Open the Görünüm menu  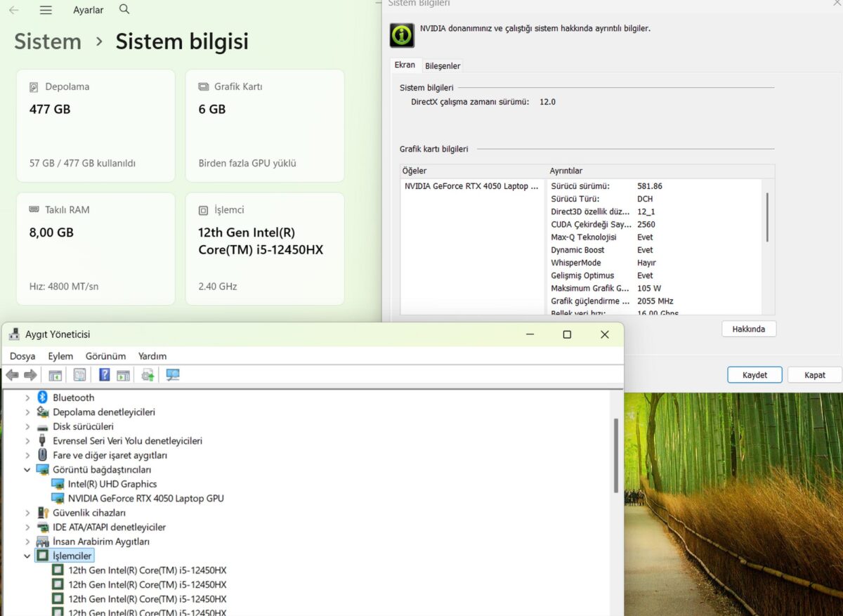pos(105,356)
